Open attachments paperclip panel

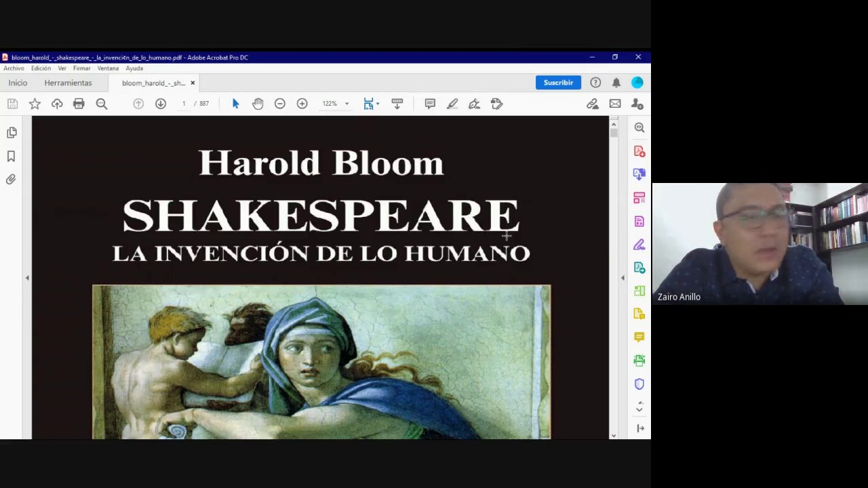coord(11,180)
